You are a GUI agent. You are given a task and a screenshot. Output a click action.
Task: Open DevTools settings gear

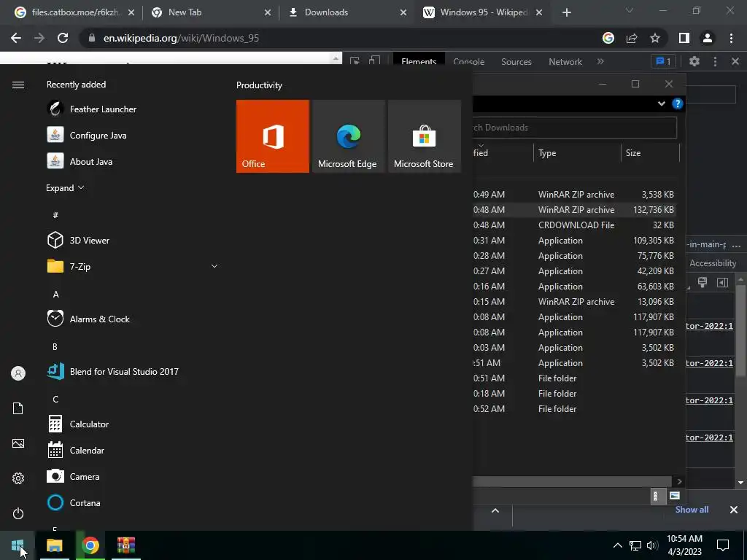click(694, 61)
